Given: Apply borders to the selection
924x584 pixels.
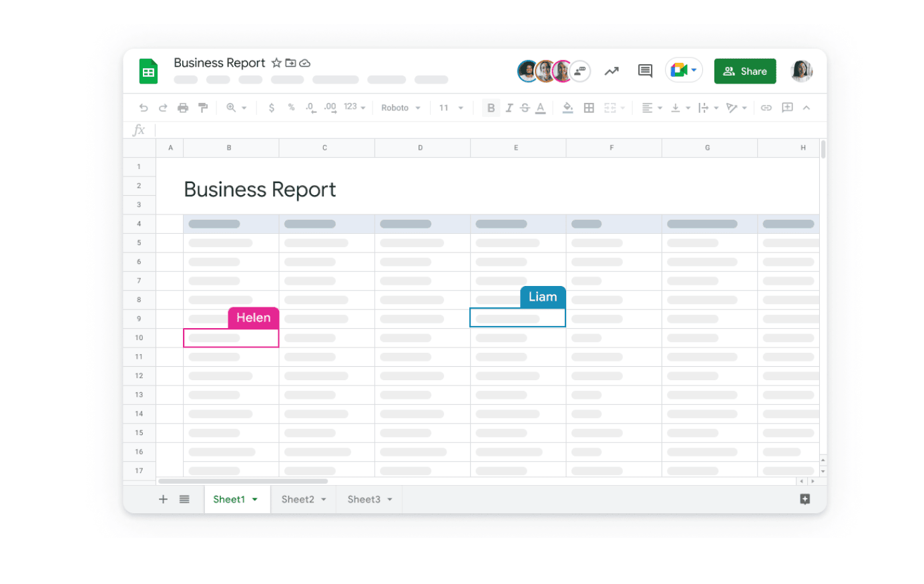Looking at the screenshot, I should [588, 107].
